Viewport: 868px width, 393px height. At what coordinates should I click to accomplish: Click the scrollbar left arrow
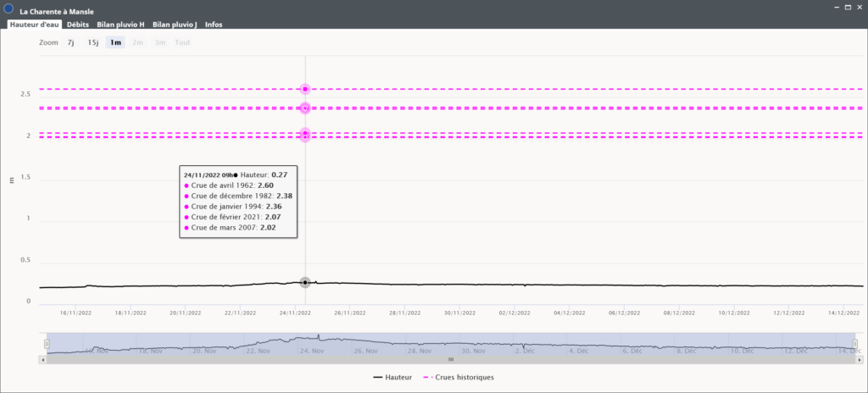[42, 360]
